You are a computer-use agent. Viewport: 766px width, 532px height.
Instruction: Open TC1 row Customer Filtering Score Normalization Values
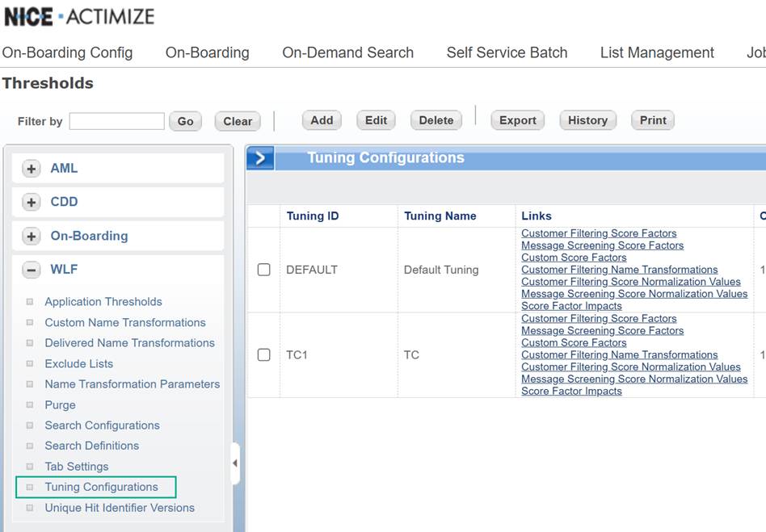[x=631, y=367]
